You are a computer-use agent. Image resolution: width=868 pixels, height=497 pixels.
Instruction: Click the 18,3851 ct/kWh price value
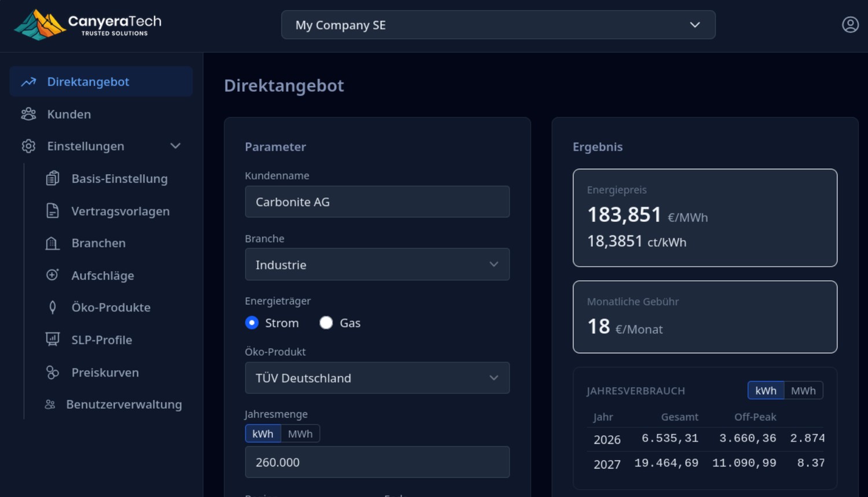(637, 241)
